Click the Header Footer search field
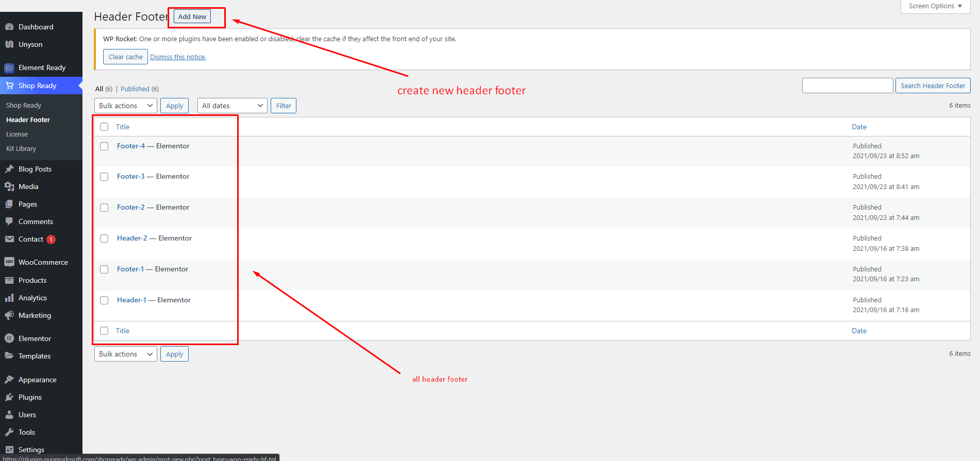 pos(847,86)
